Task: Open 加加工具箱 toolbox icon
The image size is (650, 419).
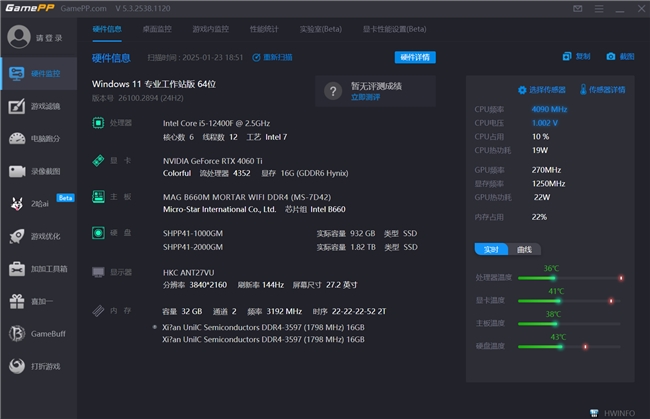Action: (17, 269)
